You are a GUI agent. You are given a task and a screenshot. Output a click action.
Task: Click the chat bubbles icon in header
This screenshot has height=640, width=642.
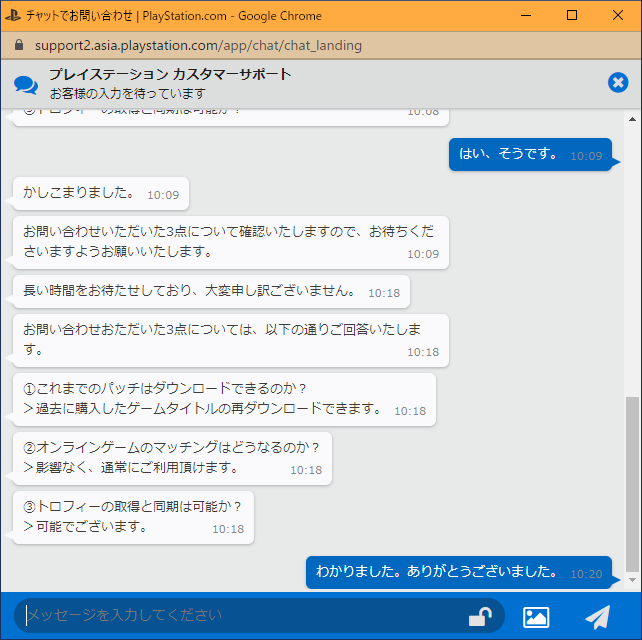click(26, 85)
